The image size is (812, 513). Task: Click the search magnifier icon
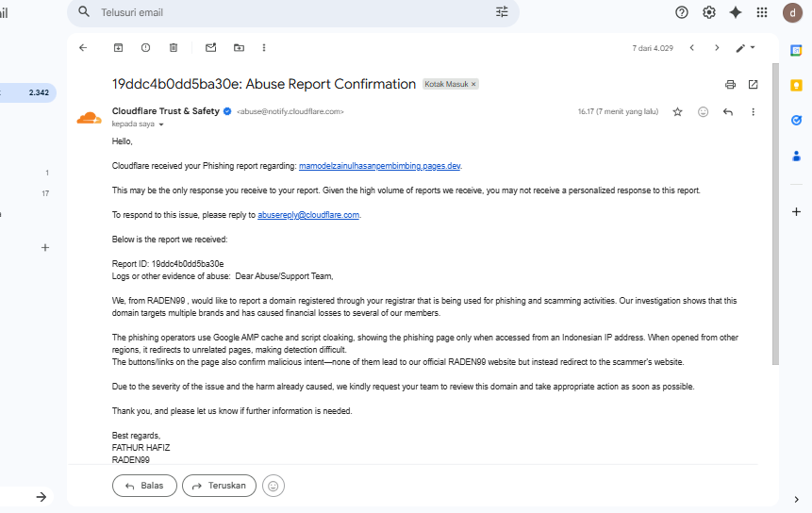pos(84,12)
